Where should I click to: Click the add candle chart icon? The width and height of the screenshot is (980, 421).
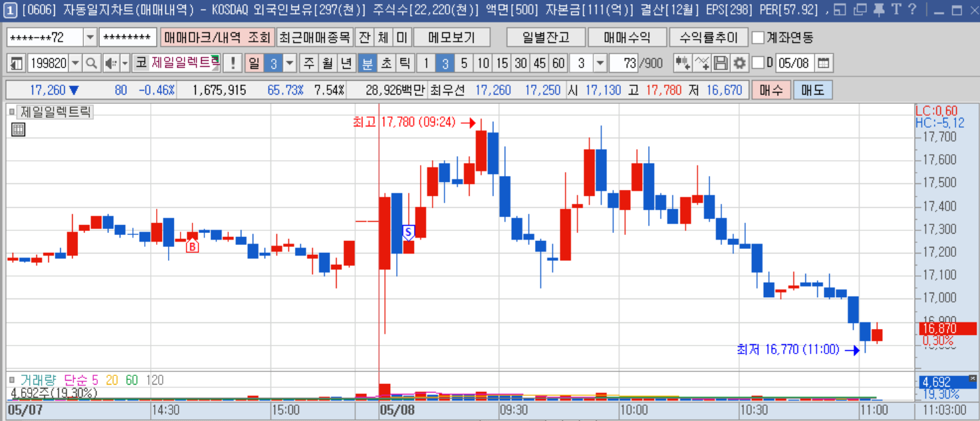pos(682,64)
